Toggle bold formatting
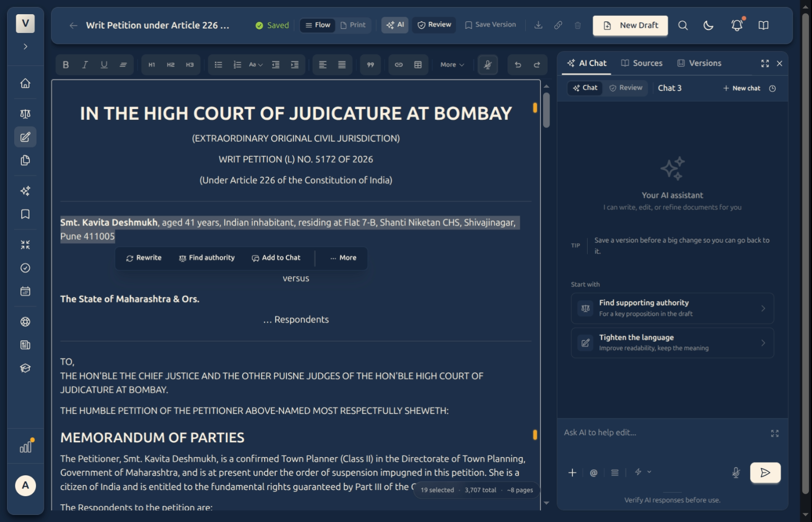 65,64
